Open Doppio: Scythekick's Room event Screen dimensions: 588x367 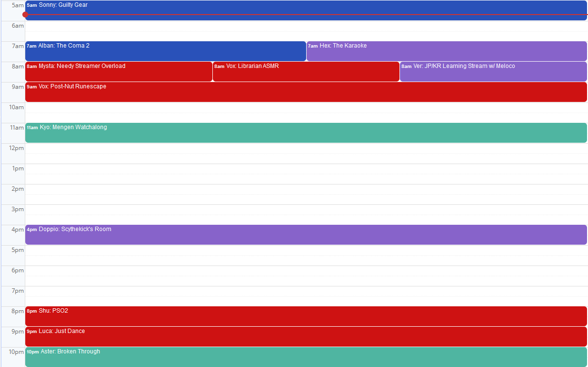tap(306, 234)
